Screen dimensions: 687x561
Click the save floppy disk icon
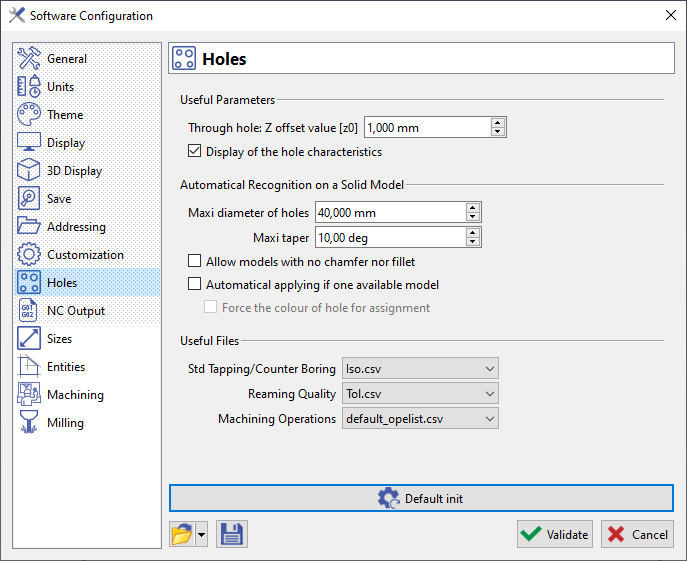tap(232, 534)
